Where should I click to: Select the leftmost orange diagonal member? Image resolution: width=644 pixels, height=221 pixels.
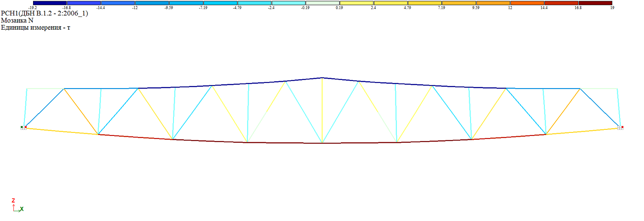click(x=81, y=111)
